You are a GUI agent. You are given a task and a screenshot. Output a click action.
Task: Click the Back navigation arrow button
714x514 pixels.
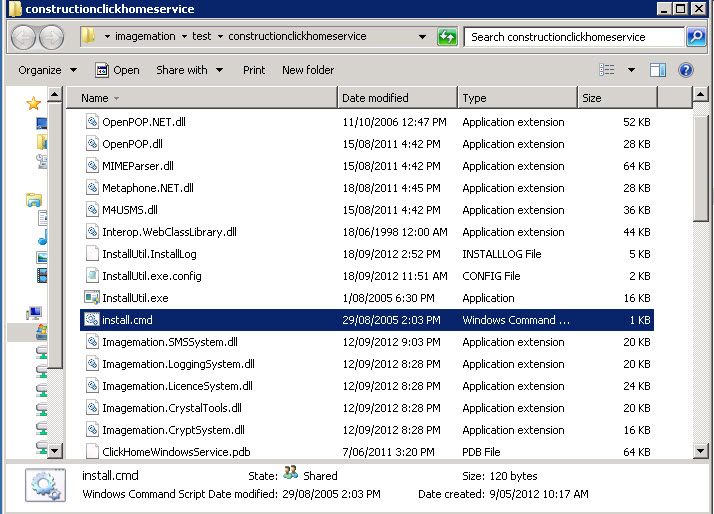(25, 37)
